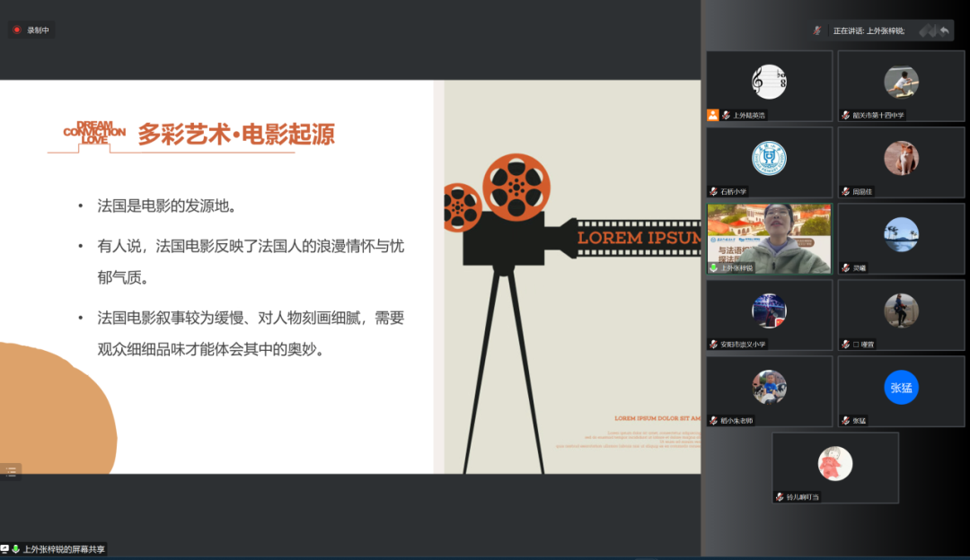Click the 韶小朱老师 name label
Screen dimensions: 970x560
[736, 420]
